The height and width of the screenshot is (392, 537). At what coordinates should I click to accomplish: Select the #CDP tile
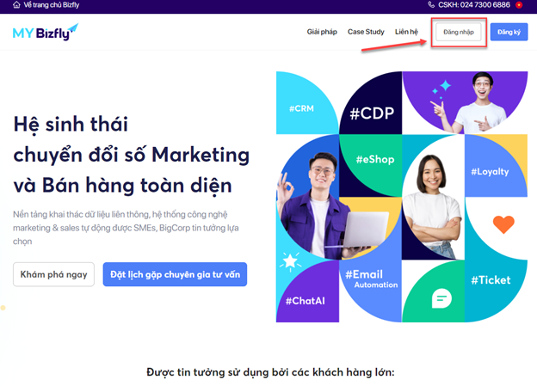pyautogui.click(x=371, y=103)
